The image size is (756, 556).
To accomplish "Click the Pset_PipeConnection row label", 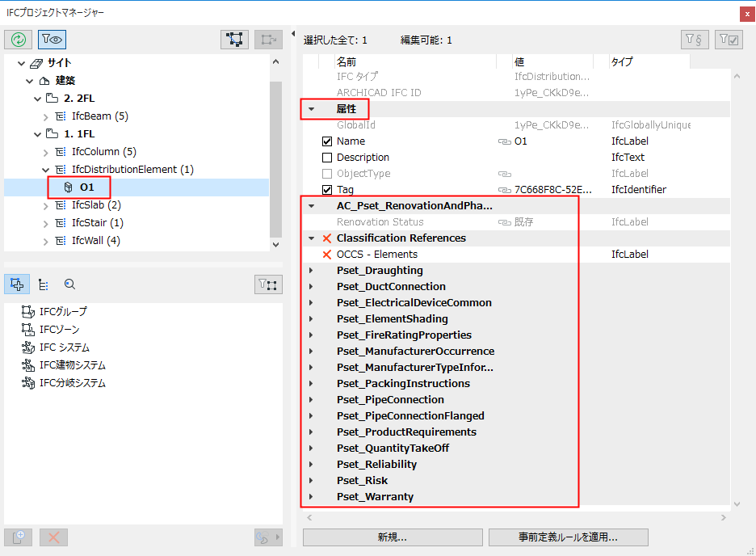I will pyautogui.click(x=390, y=400).
